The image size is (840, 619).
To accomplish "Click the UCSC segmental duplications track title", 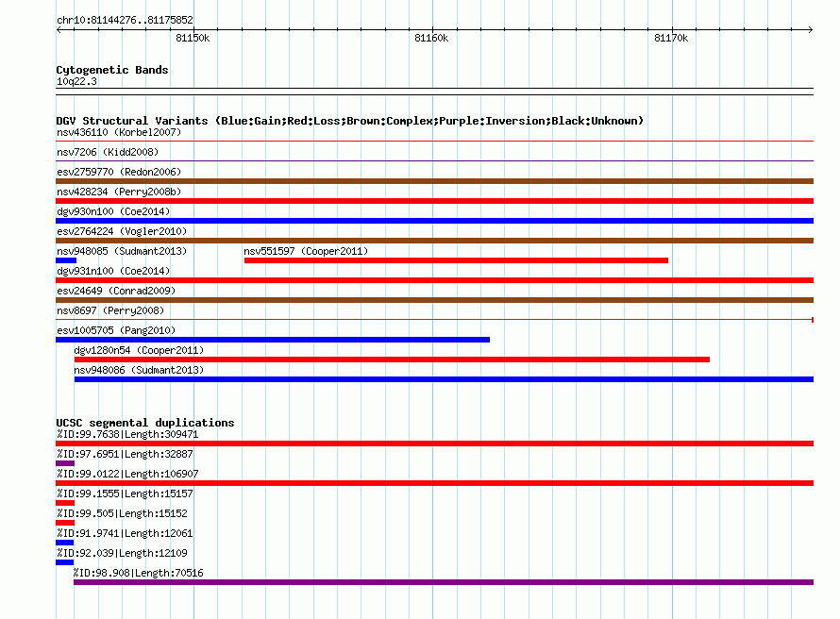I will tap(145, 423).
